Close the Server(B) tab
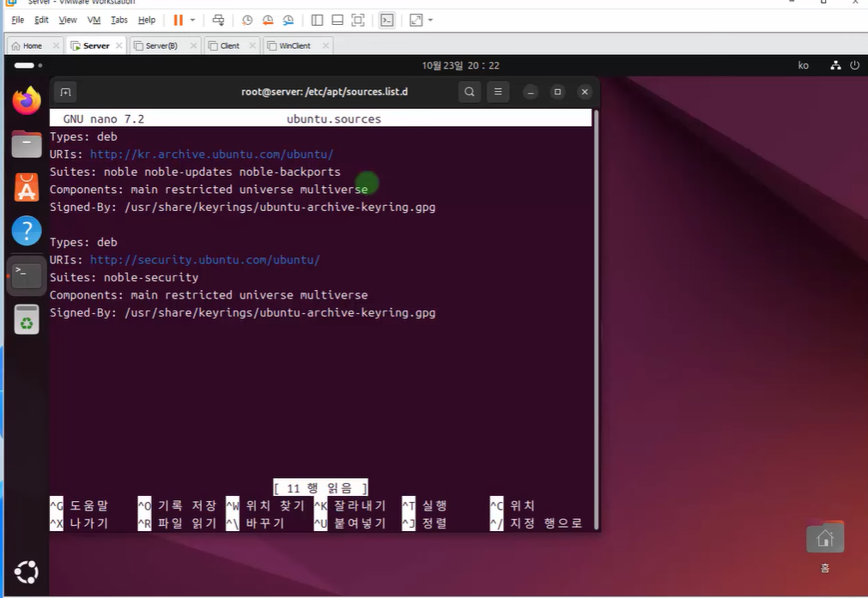Viewport: 868px width, 598px height. 193,46
